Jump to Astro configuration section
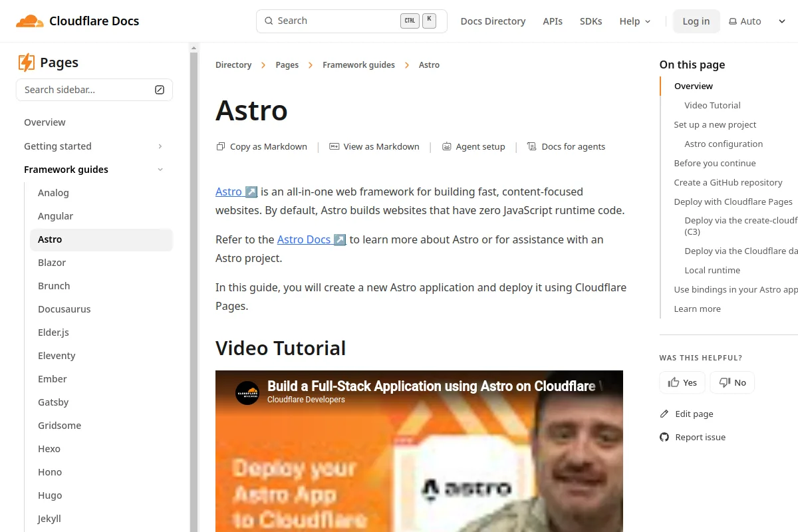This screenshot has height=532, width=798. (x=724, y=144)
